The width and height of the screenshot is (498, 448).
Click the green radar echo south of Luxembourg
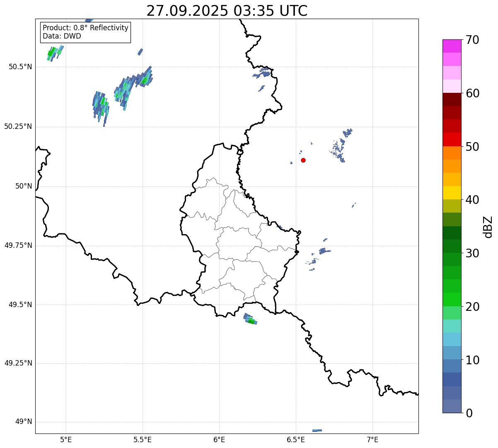(x=250, y=319)
